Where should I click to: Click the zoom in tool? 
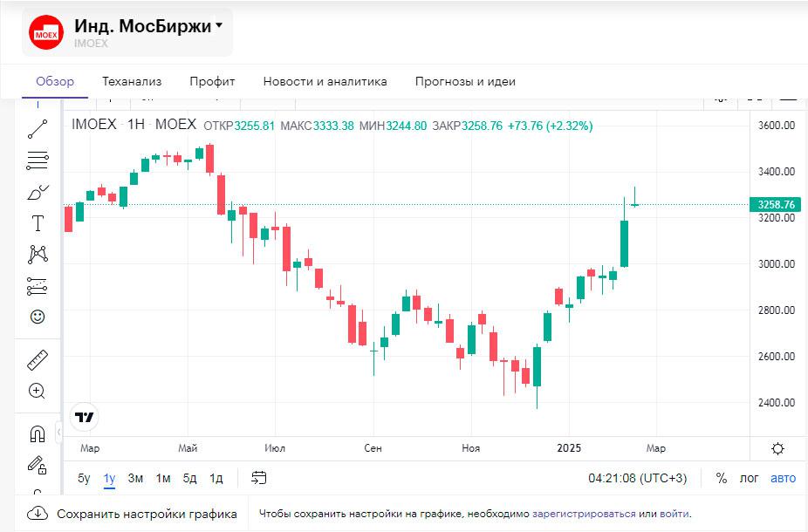point(38,391)
